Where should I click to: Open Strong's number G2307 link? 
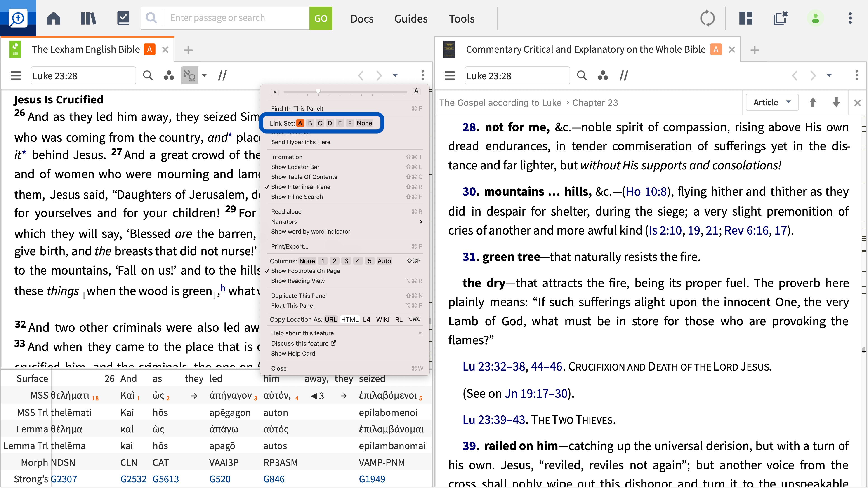pyautogui.click(x=64, y=479)
